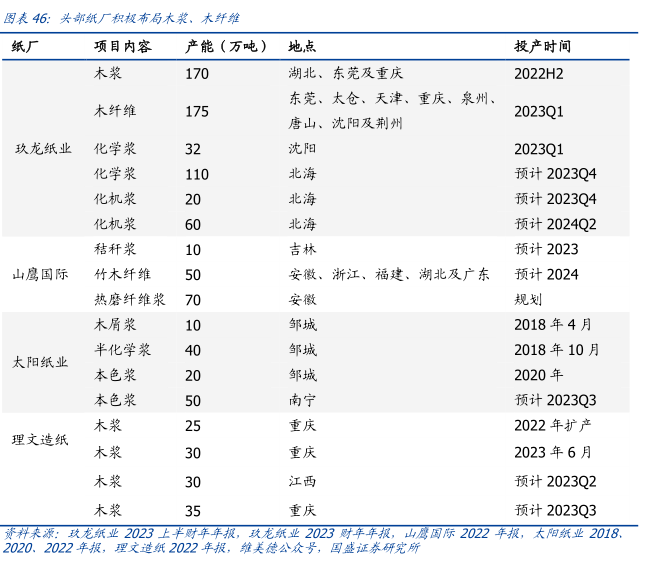
Task: Select the '投产时间' column header
Action: click(543, 47)
